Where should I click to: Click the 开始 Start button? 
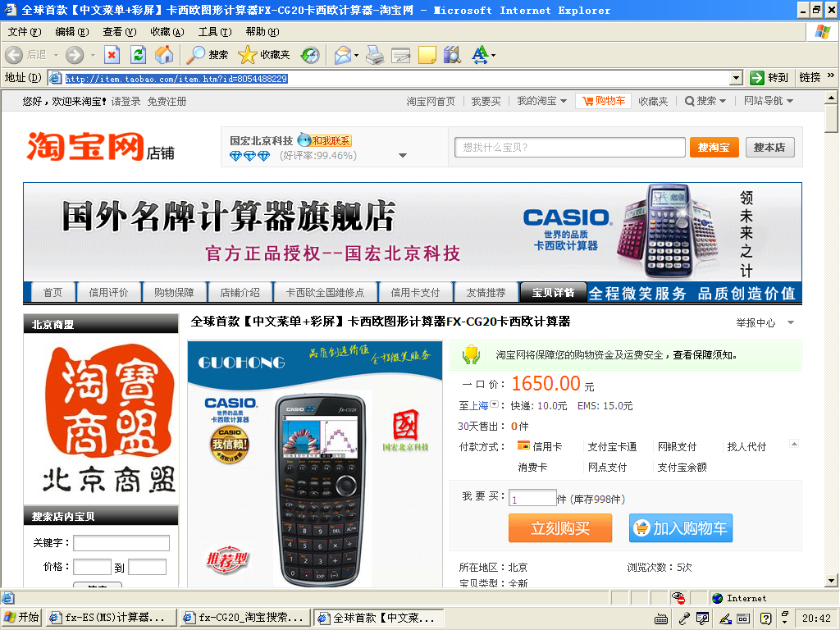tap(21, 618)
